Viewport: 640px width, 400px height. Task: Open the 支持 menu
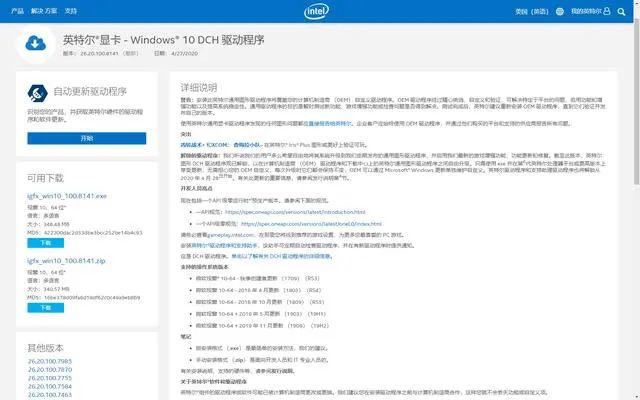[x=71, y=11]
